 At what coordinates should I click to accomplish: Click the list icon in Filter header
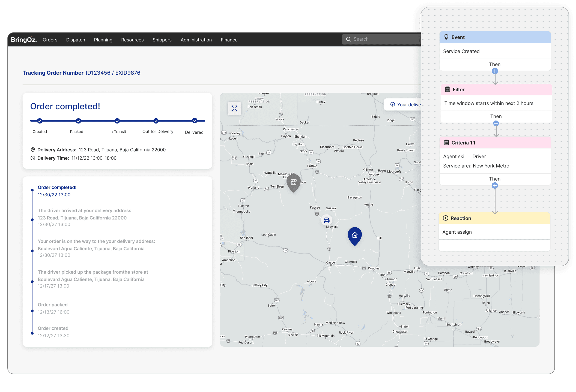pos(447,89)
